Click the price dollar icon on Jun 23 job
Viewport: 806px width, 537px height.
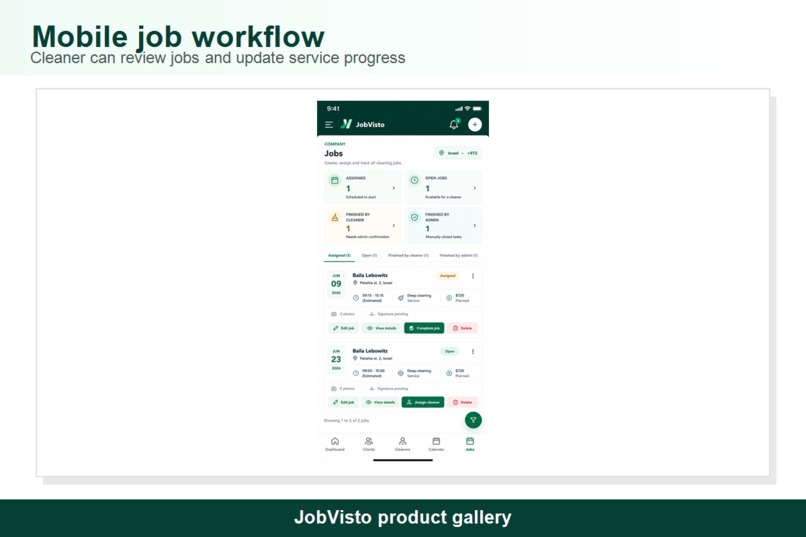point(449,373)
